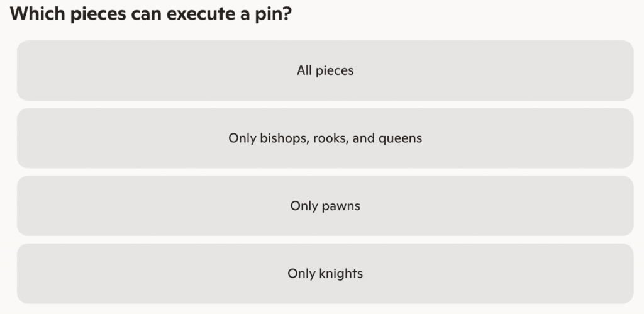The width and height of the screenshot is (644, 314).
Task: Choose "Only bishops, rooks, and queens" answer
Action: pos(325,138)
